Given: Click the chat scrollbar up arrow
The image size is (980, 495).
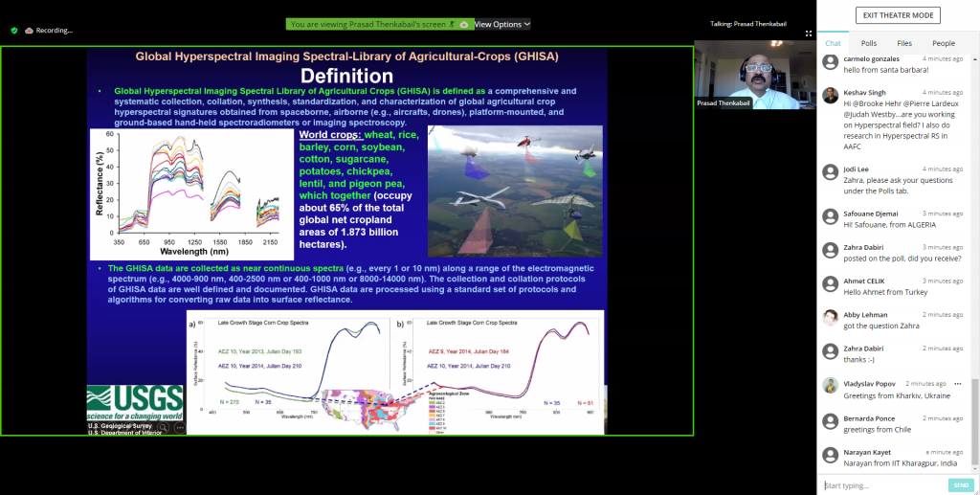Looking at the screenshot, I should [974, 57].
